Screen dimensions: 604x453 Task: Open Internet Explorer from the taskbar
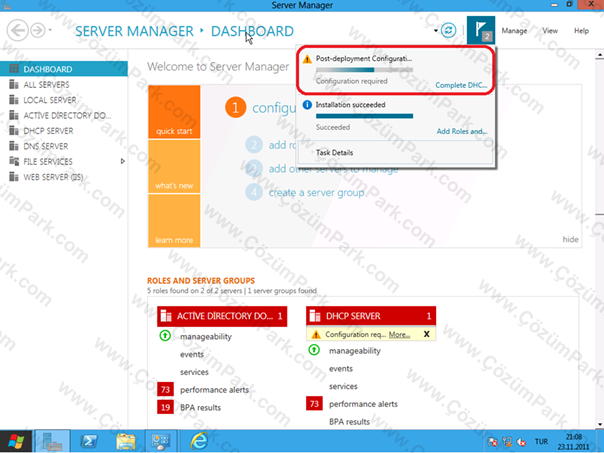[199, 441]
